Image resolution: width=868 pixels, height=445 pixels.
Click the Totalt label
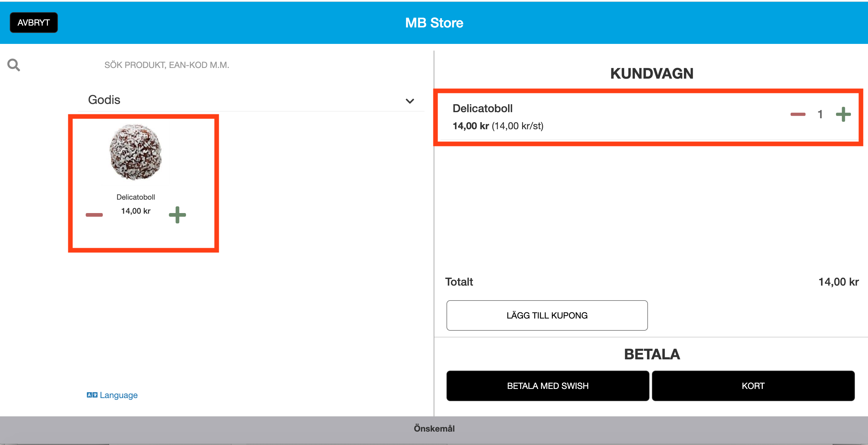[459, 282]
